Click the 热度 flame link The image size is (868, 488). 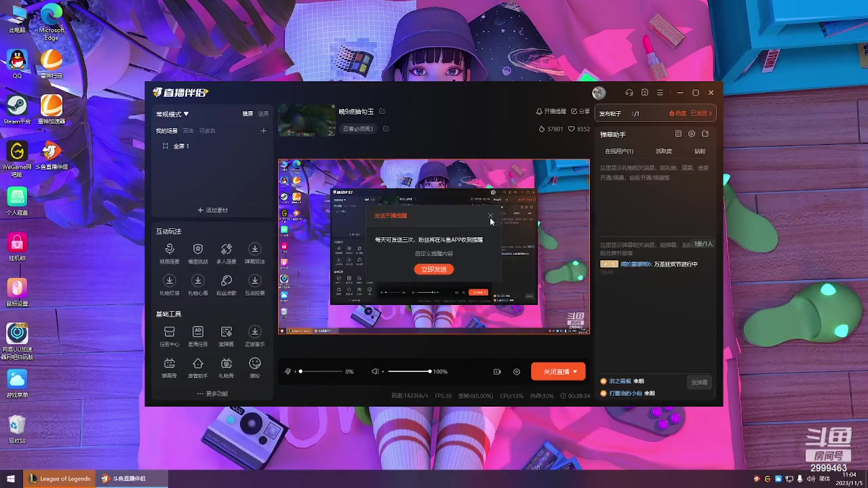[x=677, y=113]
